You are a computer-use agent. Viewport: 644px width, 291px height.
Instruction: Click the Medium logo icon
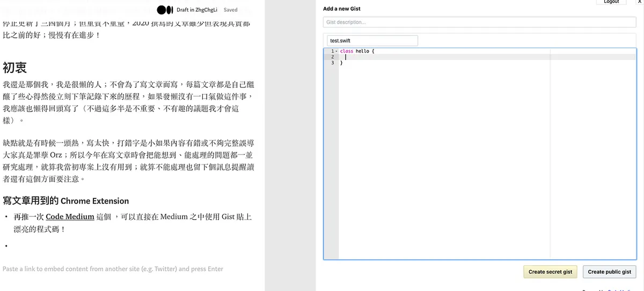[x=165, y=10]
